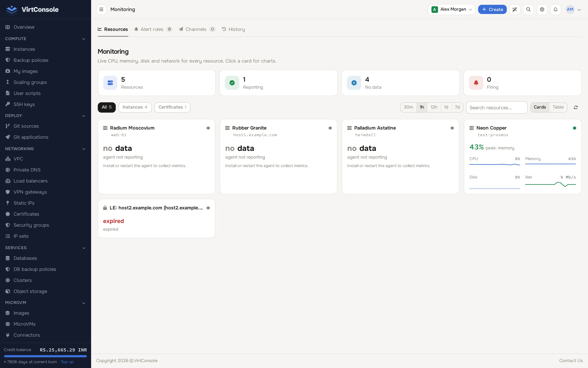Viewport: 588px width, 368px height.
Task: Click the MicroVMs chip icon
Action: [8, 324]
